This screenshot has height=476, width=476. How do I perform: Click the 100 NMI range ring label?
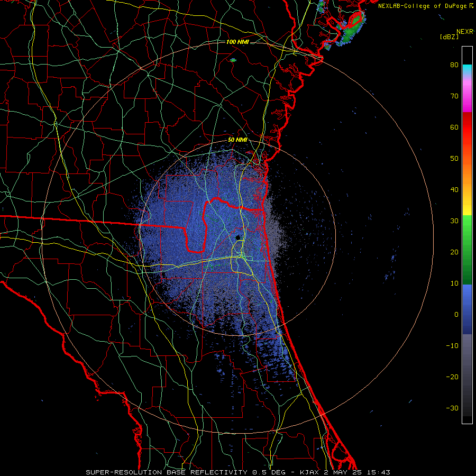pyautogui.click(x=237, y=42)
